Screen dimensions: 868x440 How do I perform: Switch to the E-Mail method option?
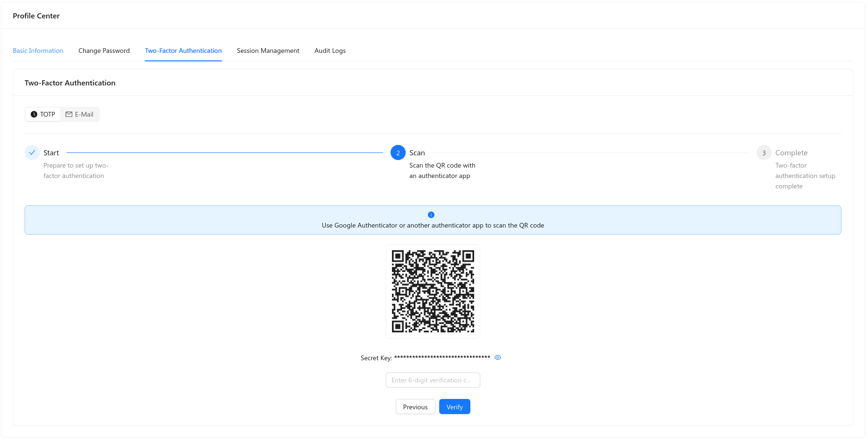pyautogui.click(x=80, y=114)
